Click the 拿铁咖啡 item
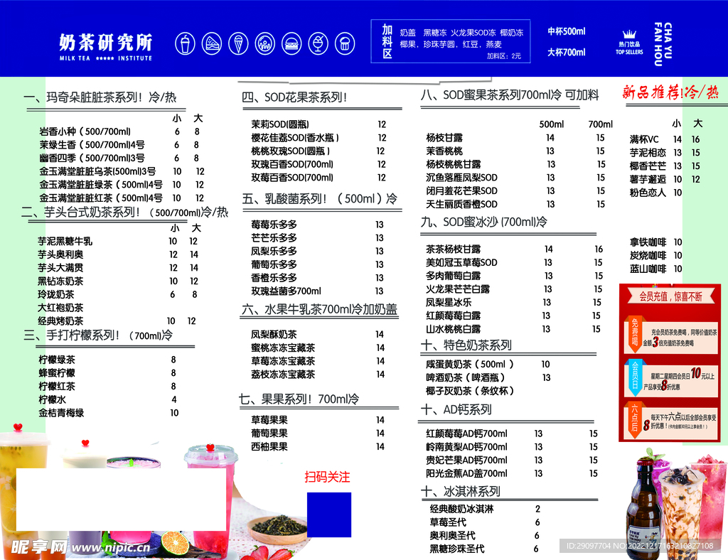The image size is (728, 560). point(648,242)
